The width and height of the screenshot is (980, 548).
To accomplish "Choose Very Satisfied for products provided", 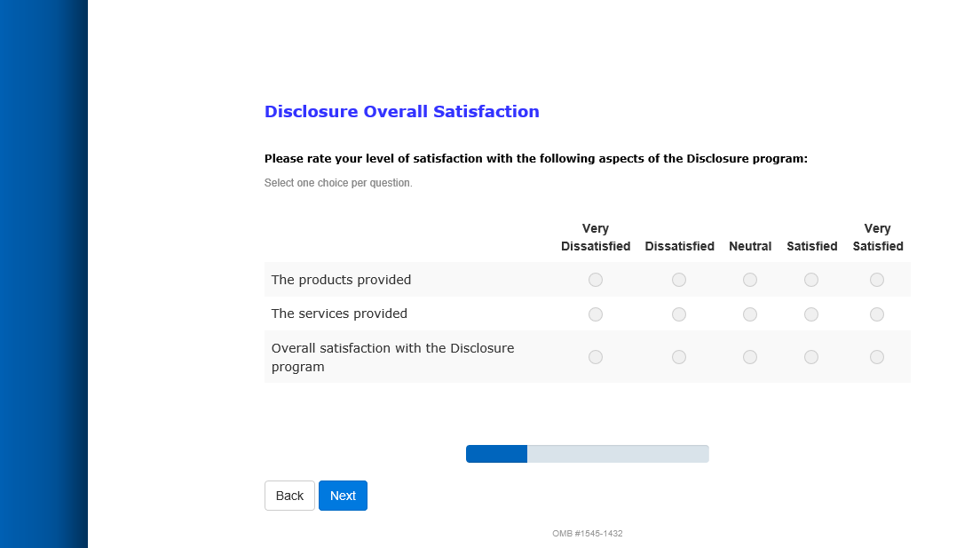I will 877,280.
